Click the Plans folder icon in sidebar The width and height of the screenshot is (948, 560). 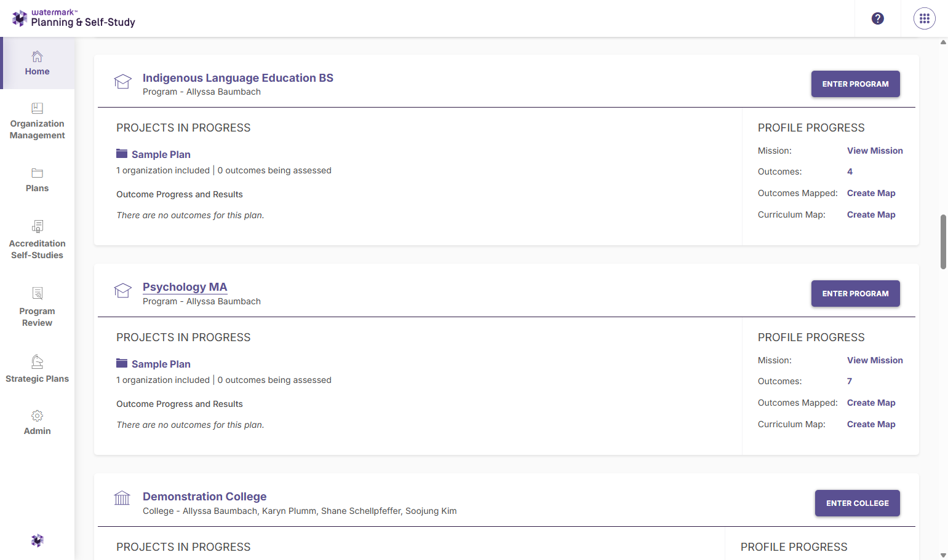click(x=38, y=173)
